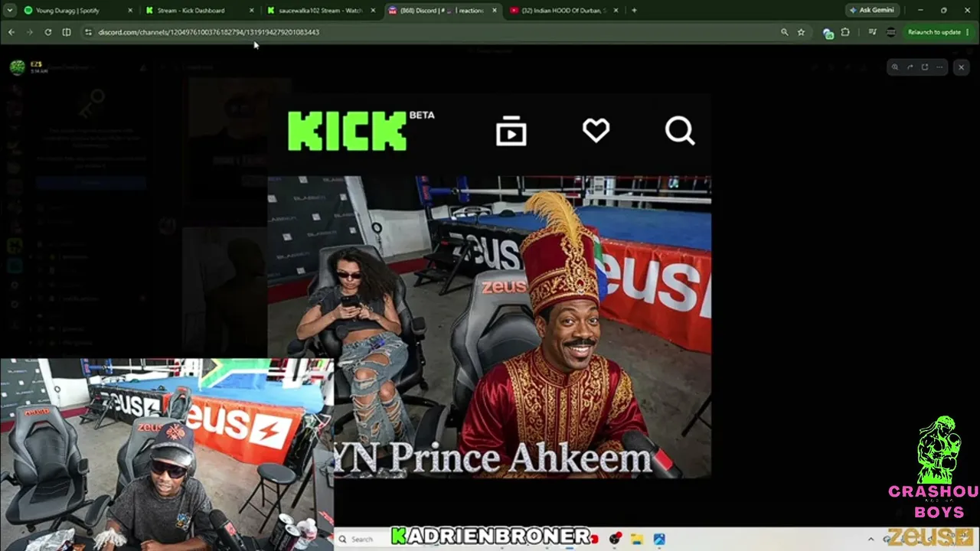The image size is (980, 551).
Task: Click the EZ$ user avatar
Action: [x=17, y=67]
